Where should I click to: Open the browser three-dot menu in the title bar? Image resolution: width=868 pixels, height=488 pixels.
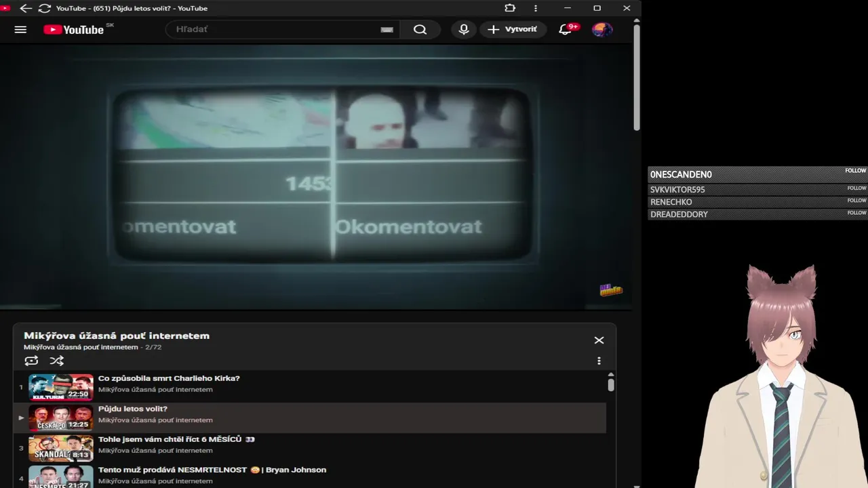click(x=536, y=8)
